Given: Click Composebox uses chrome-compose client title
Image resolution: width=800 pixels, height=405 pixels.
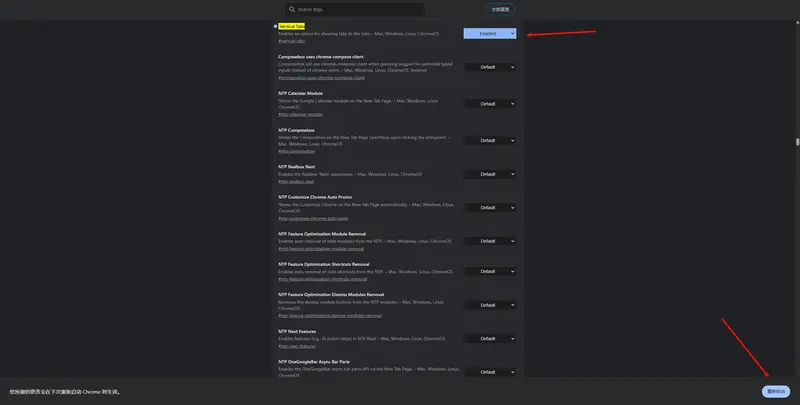Looking at the screenshot, I should click(321, 57).
